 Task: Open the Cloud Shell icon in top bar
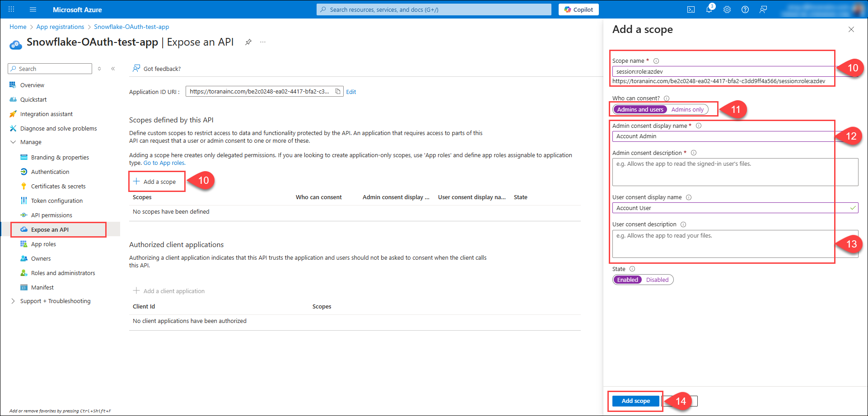(691, 9)
